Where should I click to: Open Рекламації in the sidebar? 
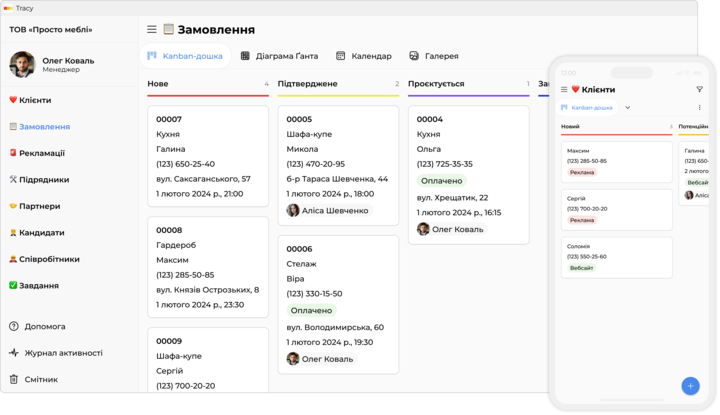click(37, 153)
